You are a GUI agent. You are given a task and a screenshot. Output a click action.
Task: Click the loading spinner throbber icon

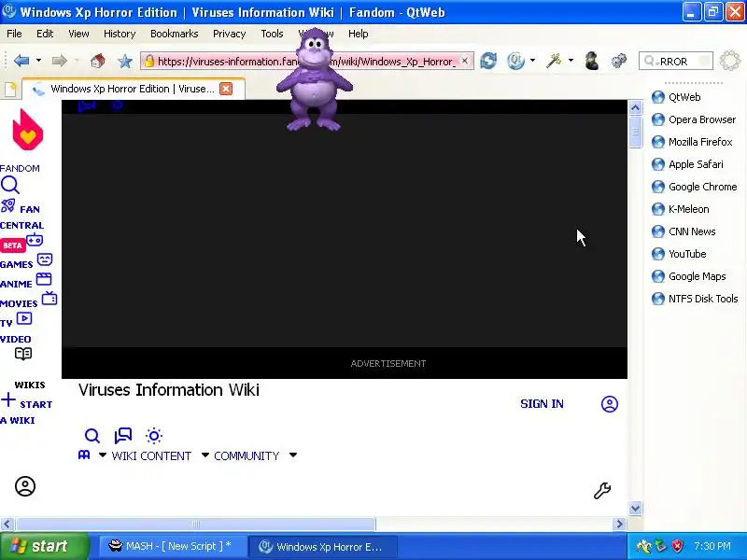730,61
